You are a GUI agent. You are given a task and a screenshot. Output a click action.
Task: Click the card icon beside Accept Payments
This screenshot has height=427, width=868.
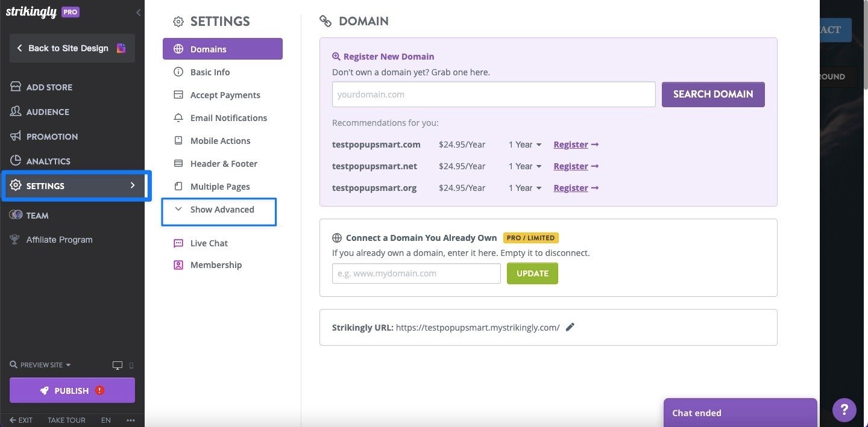(x=178, y=95)
